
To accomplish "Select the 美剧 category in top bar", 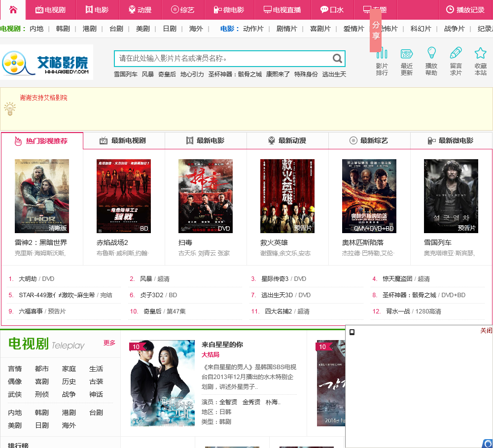I will tap(143, 29).
